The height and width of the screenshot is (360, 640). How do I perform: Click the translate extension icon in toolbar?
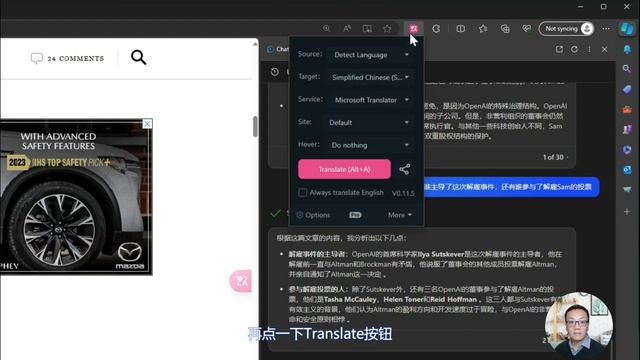(x=413, y=29)
